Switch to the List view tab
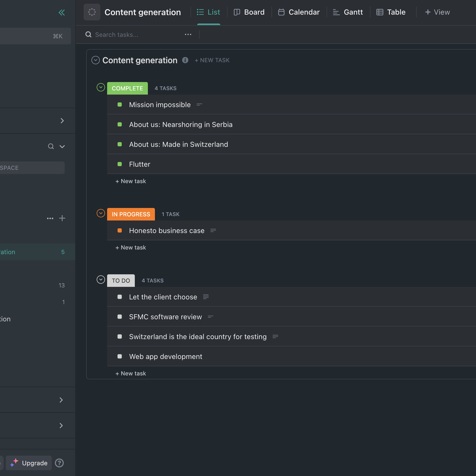Screen dimensions: 476x476 208,12
